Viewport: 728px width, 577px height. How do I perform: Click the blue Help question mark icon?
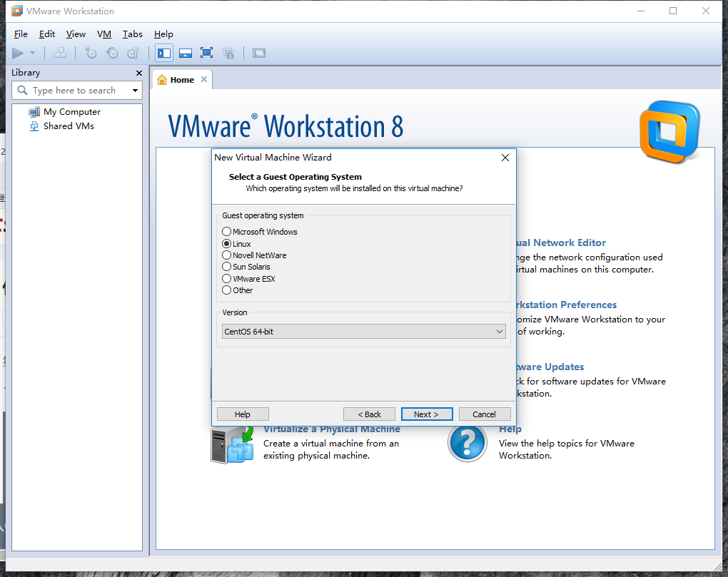click(x=467, y=444)
